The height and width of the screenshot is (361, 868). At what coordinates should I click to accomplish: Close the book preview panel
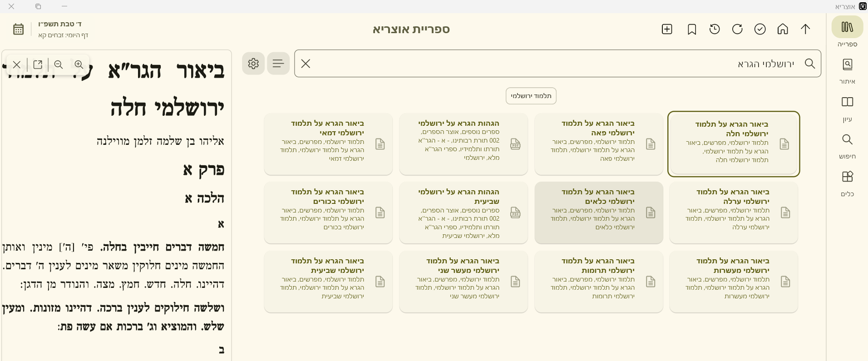(17, 64)
